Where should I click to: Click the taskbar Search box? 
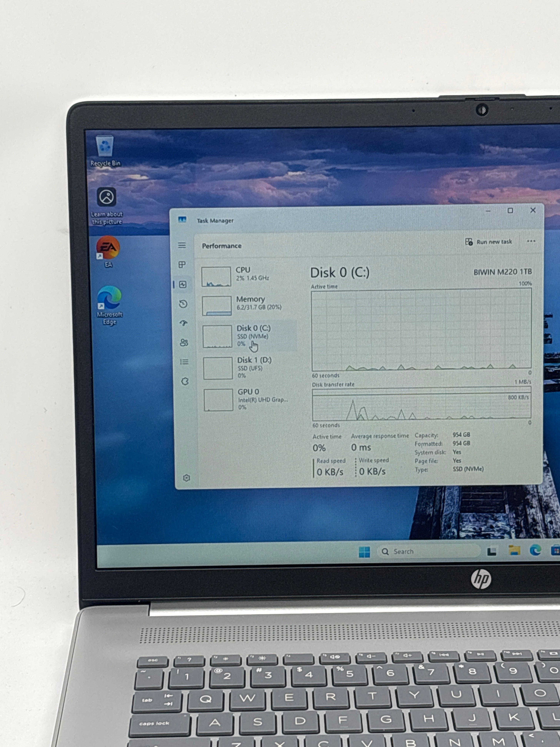pyautogui.click(x=429, y=552)
